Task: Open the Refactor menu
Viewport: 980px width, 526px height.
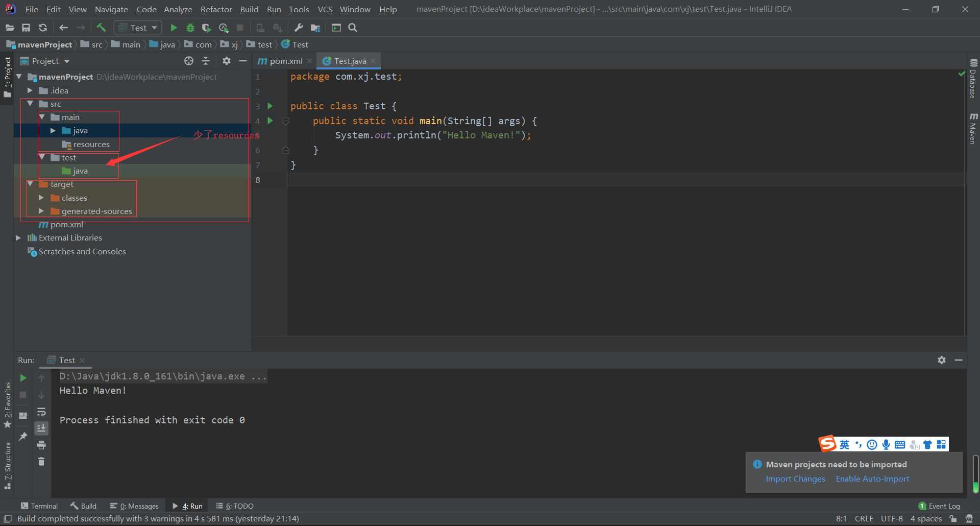Action: click(216, 9)
